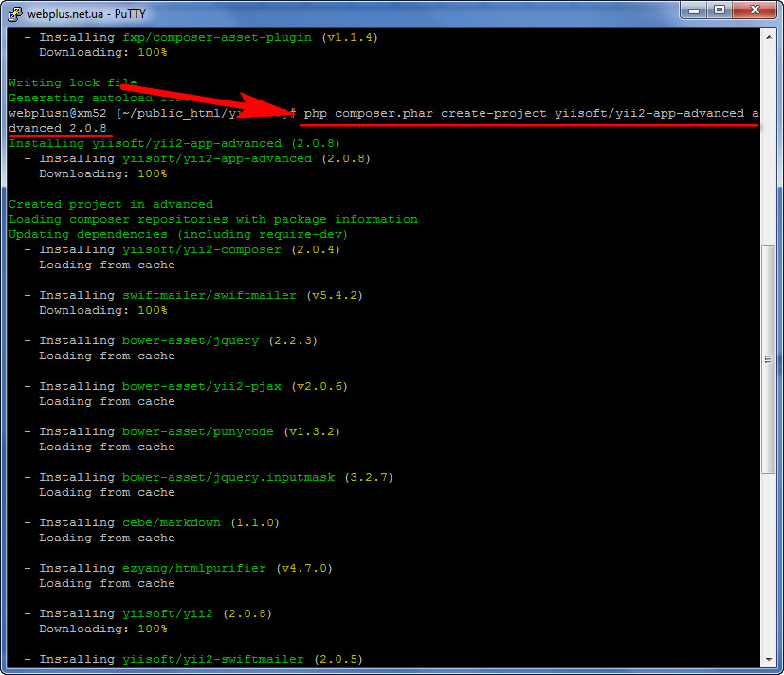Click 'Loading from cache' under bower-asset/punycode
This screenshot has height=675, width=784.
coord(107,447)
